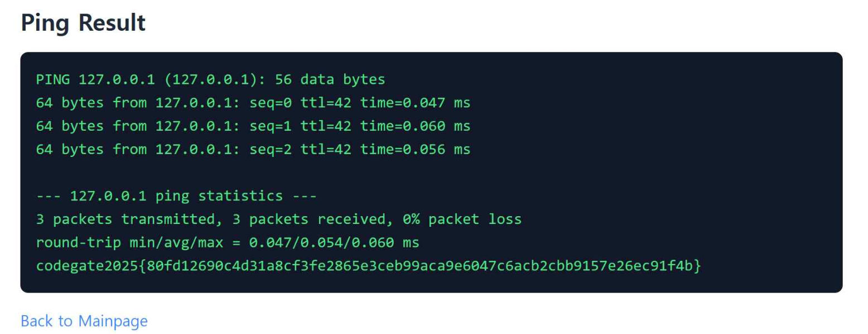Click the word Mainpage in the link

113,321
